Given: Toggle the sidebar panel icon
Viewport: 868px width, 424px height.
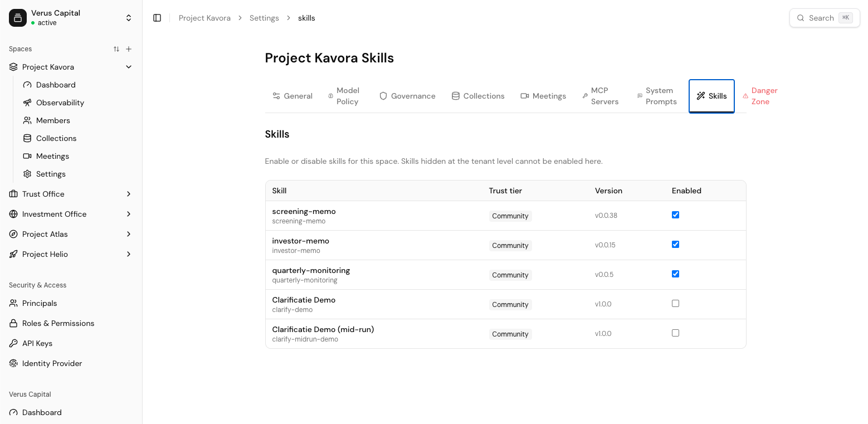Looking at the screenshot, I should 157,18.
